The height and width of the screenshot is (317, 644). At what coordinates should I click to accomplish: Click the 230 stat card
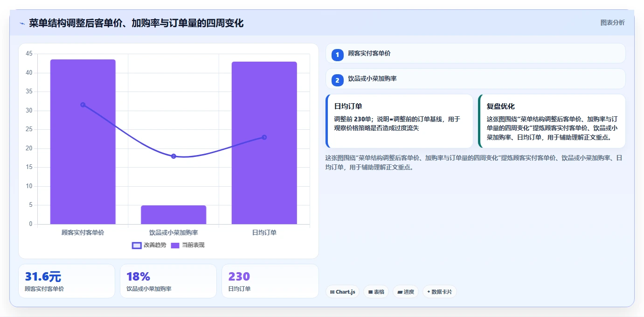click(270, 281)
